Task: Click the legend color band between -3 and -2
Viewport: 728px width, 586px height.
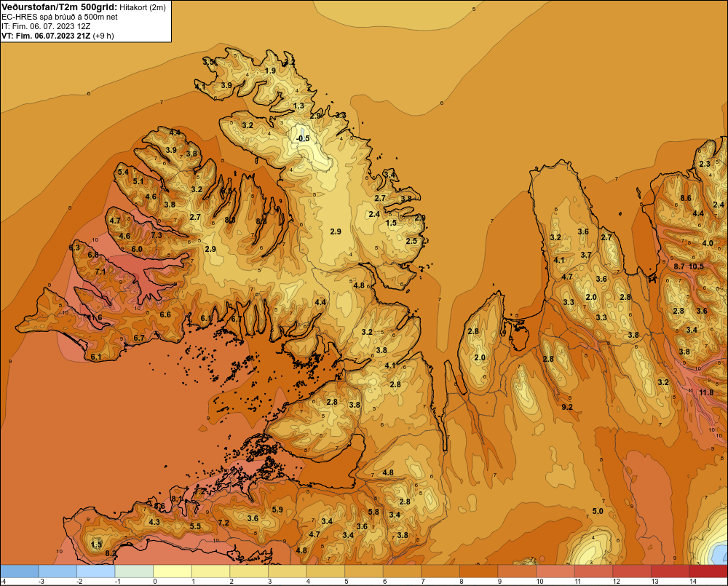Action: (x=58, y=571)
